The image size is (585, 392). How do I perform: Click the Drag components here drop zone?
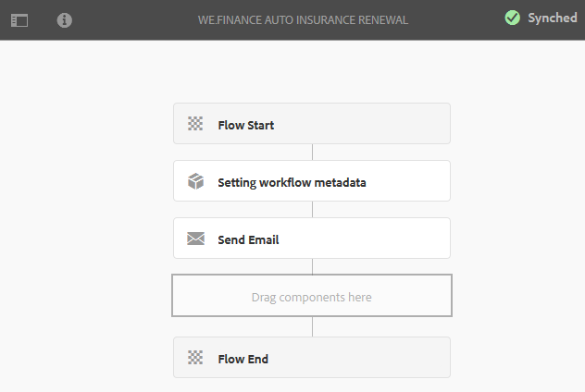[312, 297]
